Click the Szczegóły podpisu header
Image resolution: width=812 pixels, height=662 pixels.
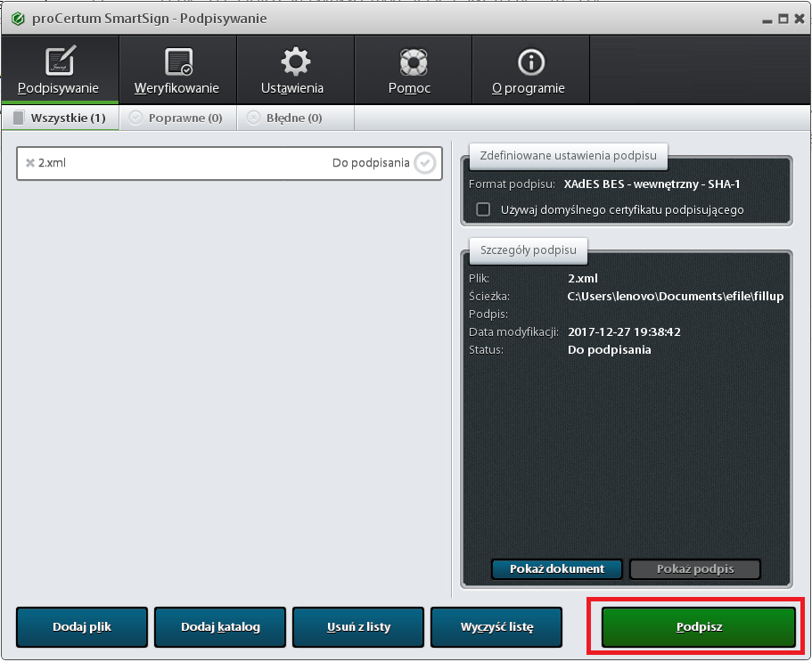pos(529,250)
